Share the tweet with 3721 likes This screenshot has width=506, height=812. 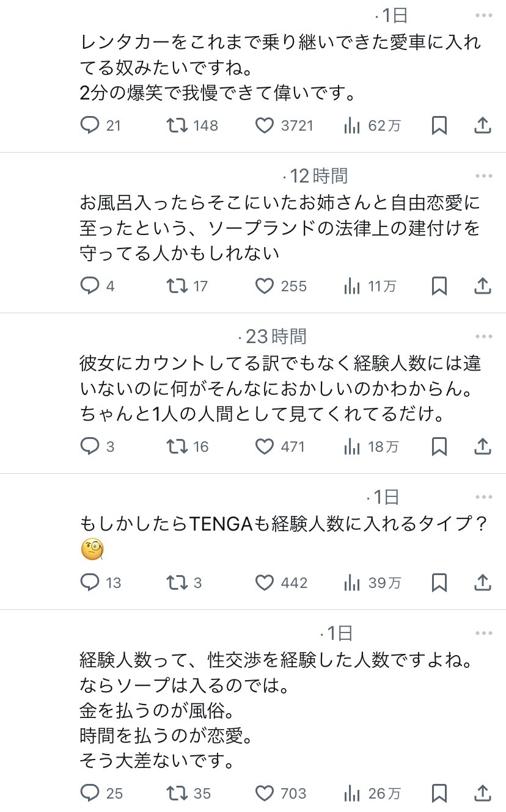(483, 126)
